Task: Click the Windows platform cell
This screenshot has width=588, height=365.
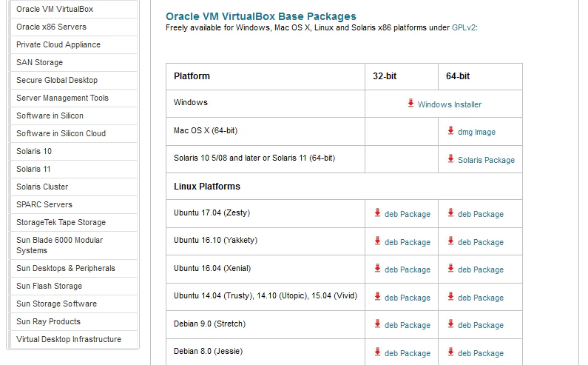Action: coord(266,103)
